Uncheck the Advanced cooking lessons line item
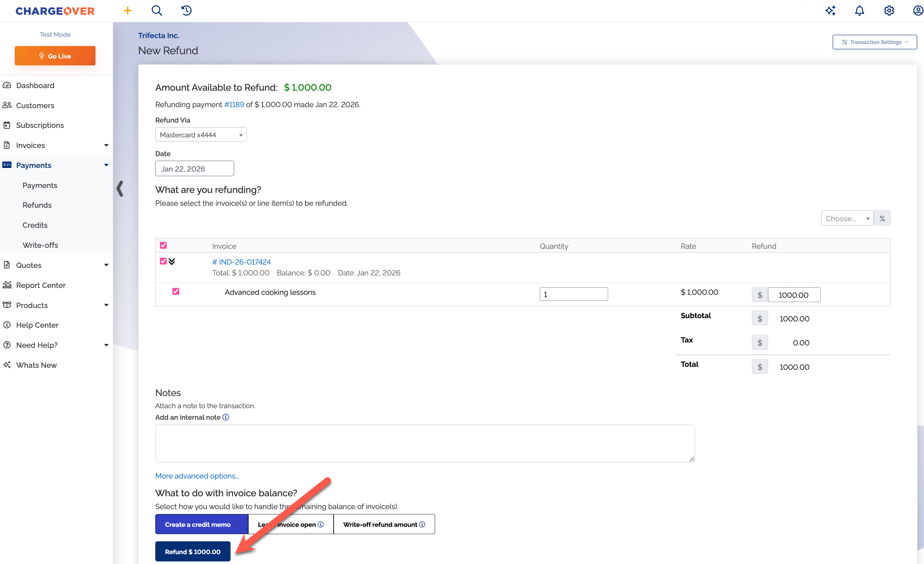924x564 pixels. (175, 292)
